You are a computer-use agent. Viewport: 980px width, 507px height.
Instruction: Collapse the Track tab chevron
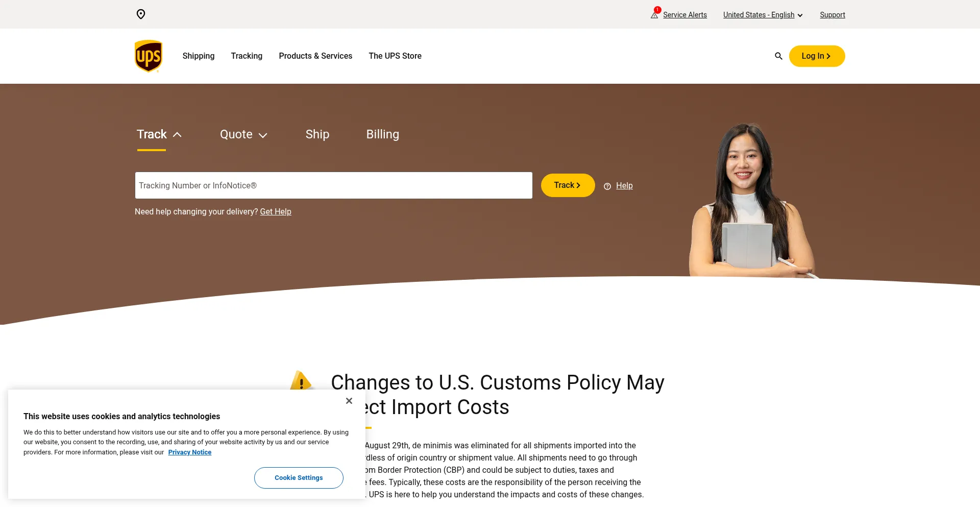coord(177,135)
